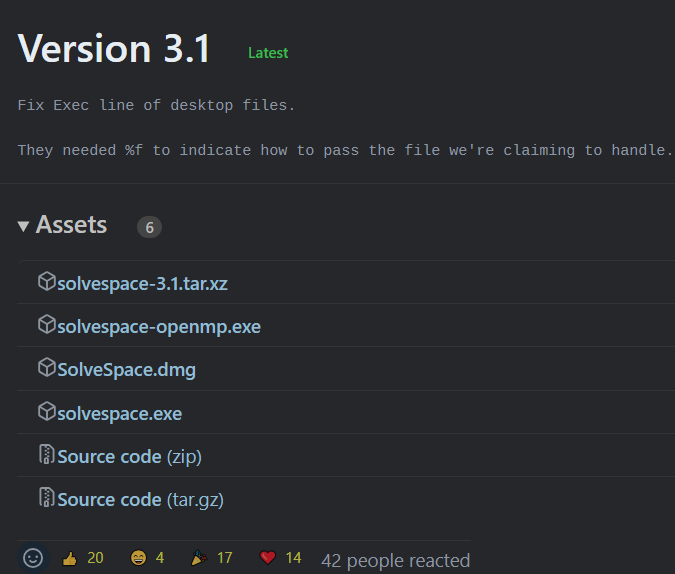Download Source code (zip)
This screenshot has height=574, width=675.
point(129,457)
